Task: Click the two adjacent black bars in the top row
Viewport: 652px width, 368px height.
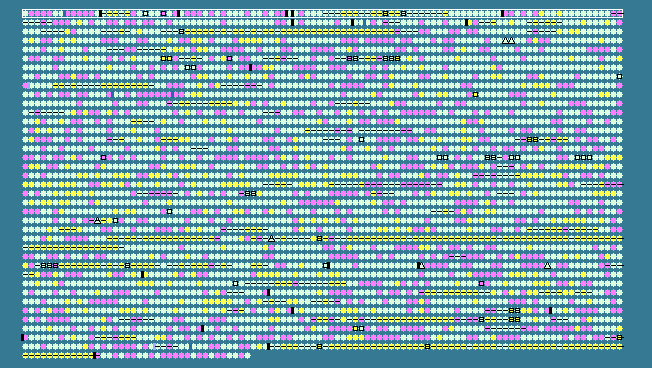Action: point(289,14)
